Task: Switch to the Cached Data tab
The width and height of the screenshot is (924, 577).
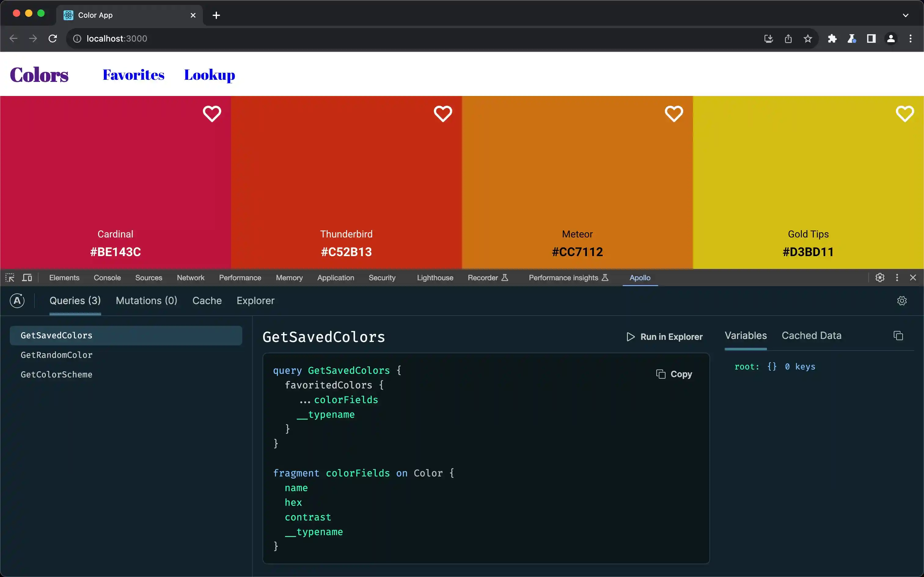Action: tap(812, 336)
